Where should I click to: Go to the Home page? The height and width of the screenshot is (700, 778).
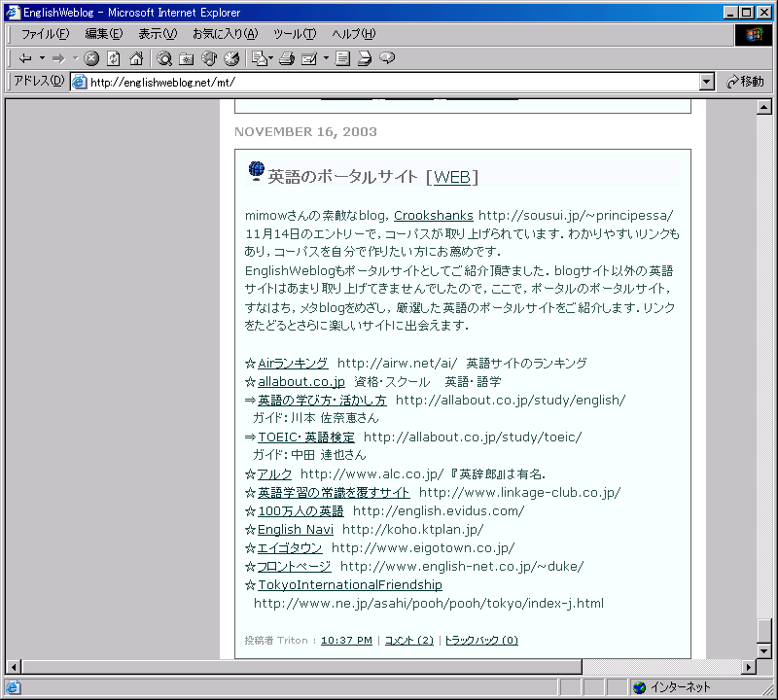(136, 58)
